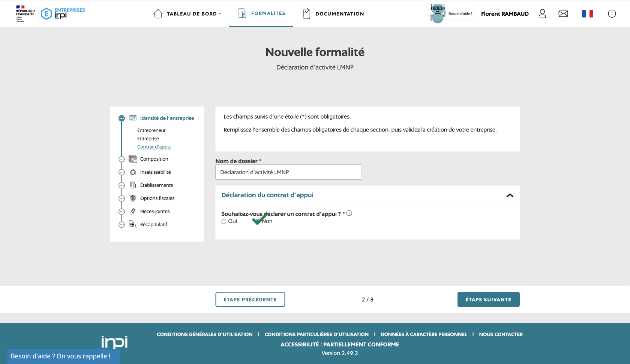The height and width of the screenshot is (364, 630).
Task: Click the help robot mascot
Action: pyautogui.click(x=438, y=13)
